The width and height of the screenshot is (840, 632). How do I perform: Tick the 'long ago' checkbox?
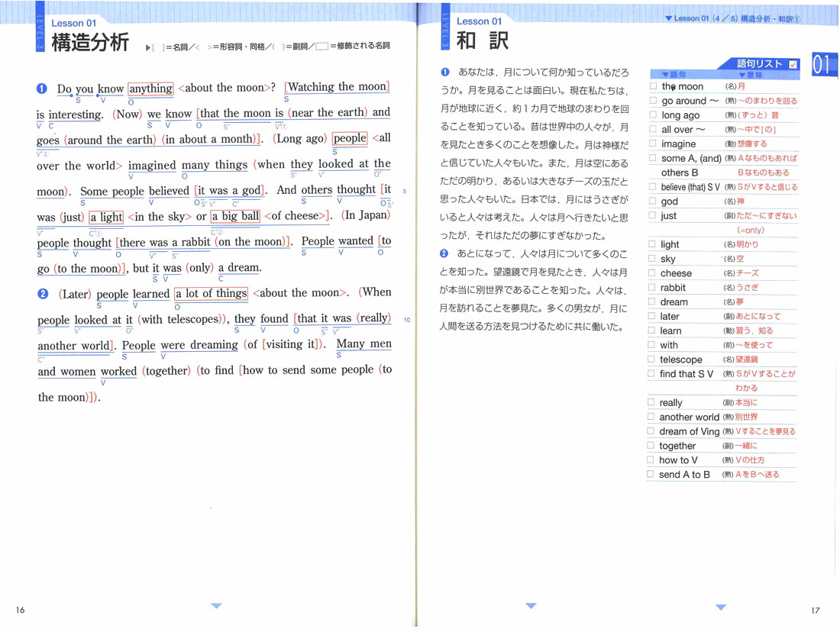click(x=653, y=114)
